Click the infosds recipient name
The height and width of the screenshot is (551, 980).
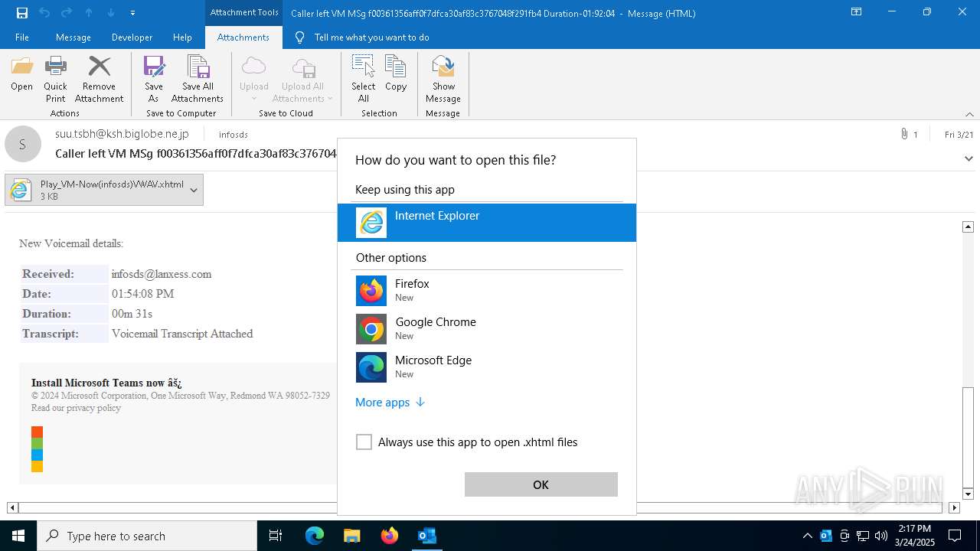click(233, 135)
